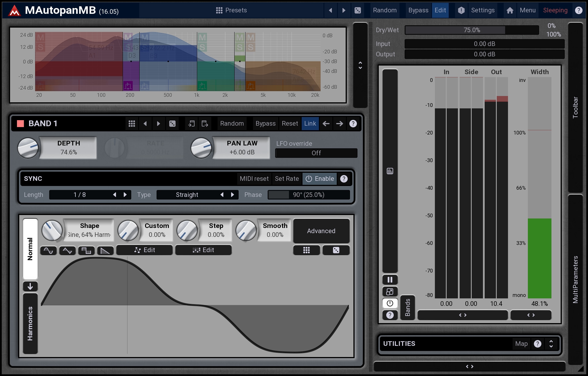This screenshot has width=588, height=376.
Task: Open the top-right help question mark
Action: click(579, 10)
